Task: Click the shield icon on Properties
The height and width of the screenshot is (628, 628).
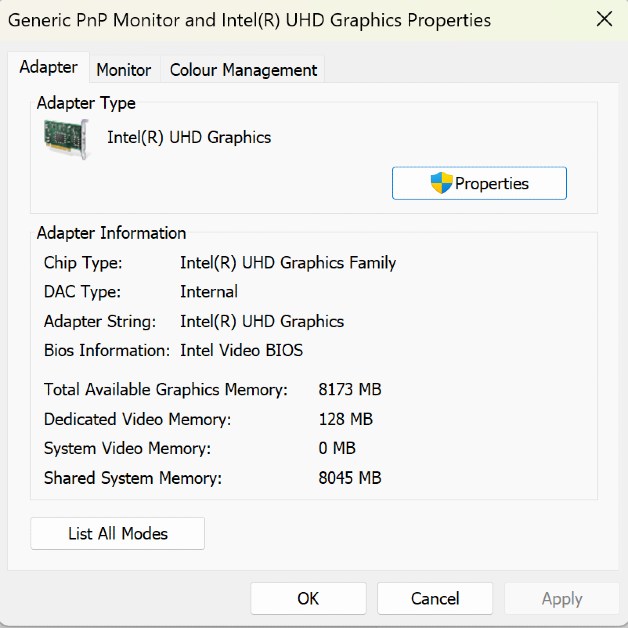Action: click(442, 183)
